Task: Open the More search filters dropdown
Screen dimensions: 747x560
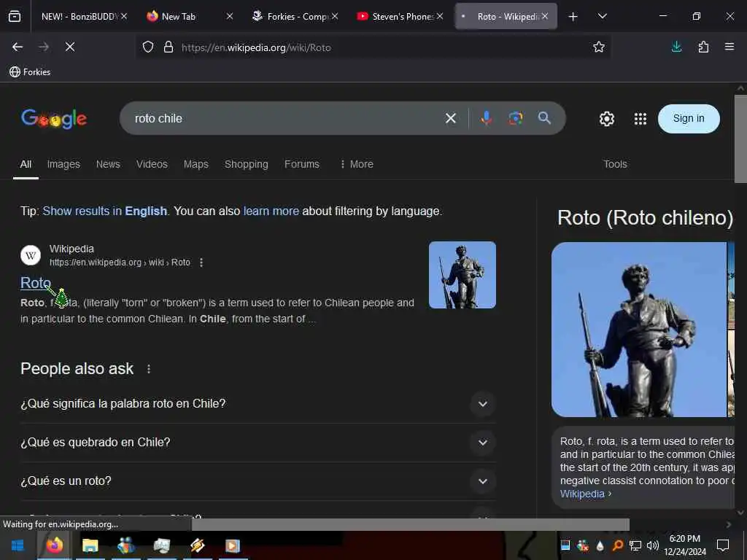Action: (x=356, y=164)
